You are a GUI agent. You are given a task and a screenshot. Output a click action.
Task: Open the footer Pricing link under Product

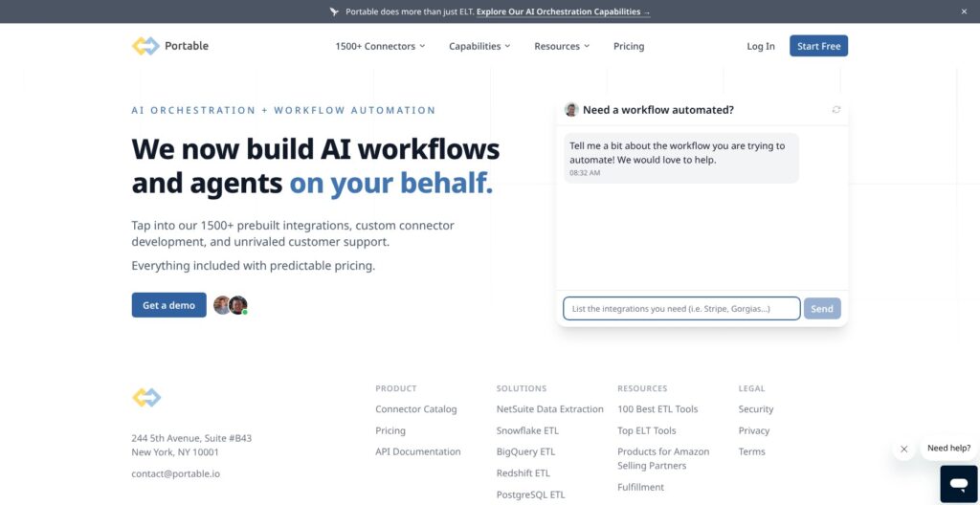click(x=390, y=430)
